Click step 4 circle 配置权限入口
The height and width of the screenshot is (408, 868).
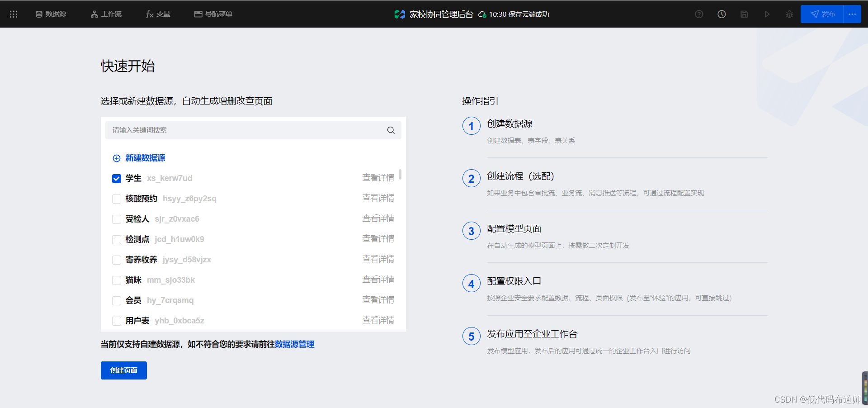click(471, 284)
